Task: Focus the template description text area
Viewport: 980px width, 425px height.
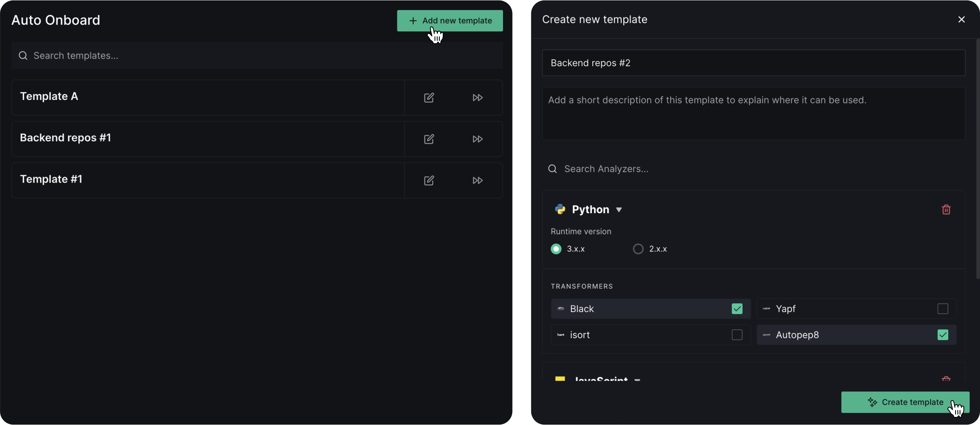Action: point(753,114)
